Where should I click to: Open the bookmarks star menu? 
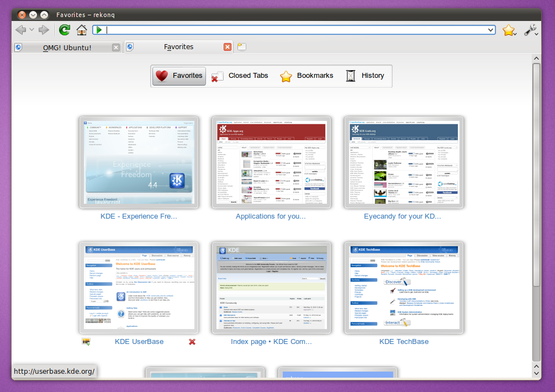(x=509, y=30)
